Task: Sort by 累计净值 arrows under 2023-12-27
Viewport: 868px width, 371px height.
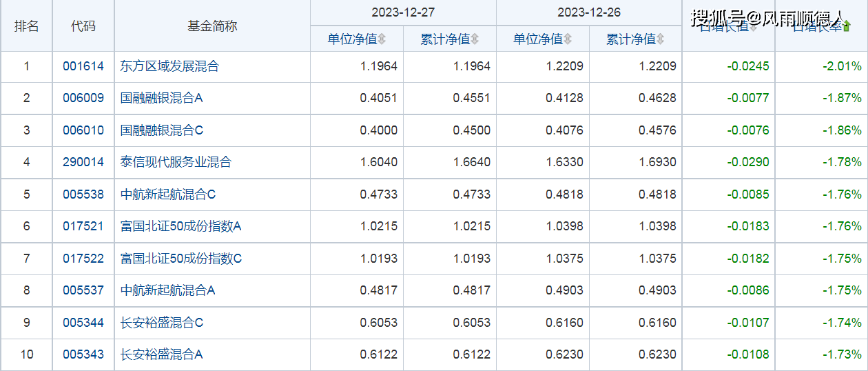Action: 475,39
